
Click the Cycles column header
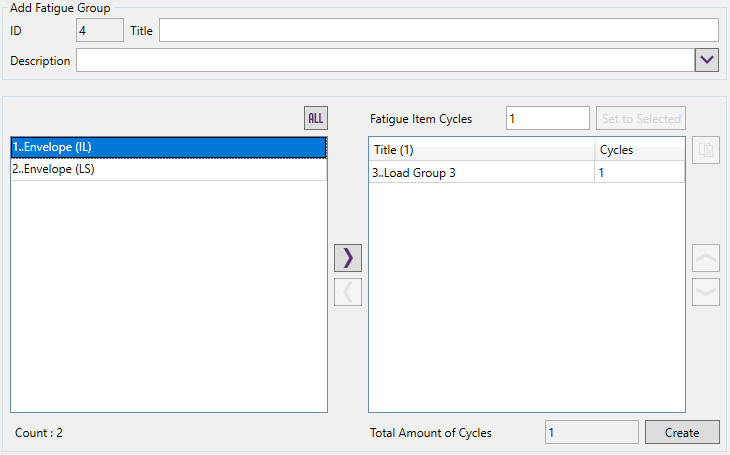639,150
